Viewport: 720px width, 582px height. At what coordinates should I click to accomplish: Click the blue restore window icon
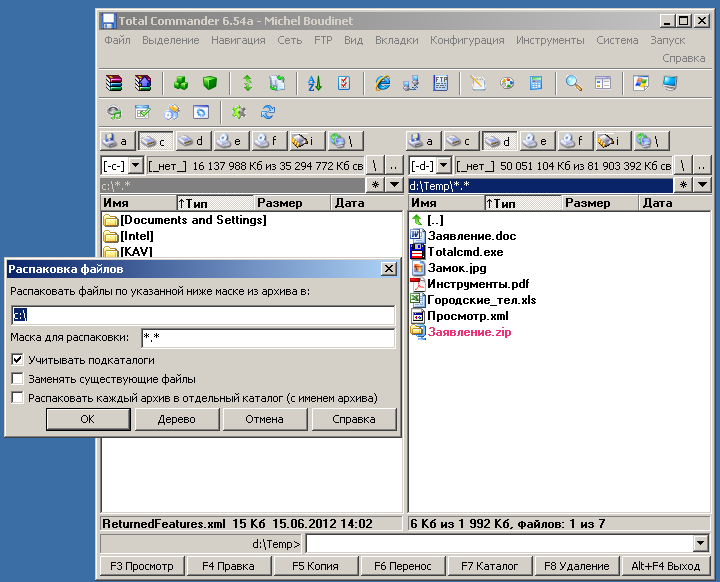click(201, 112)
